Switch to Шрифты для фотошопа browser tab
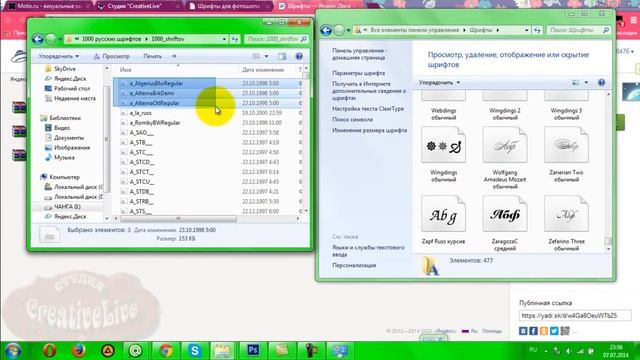 point(228,6)
